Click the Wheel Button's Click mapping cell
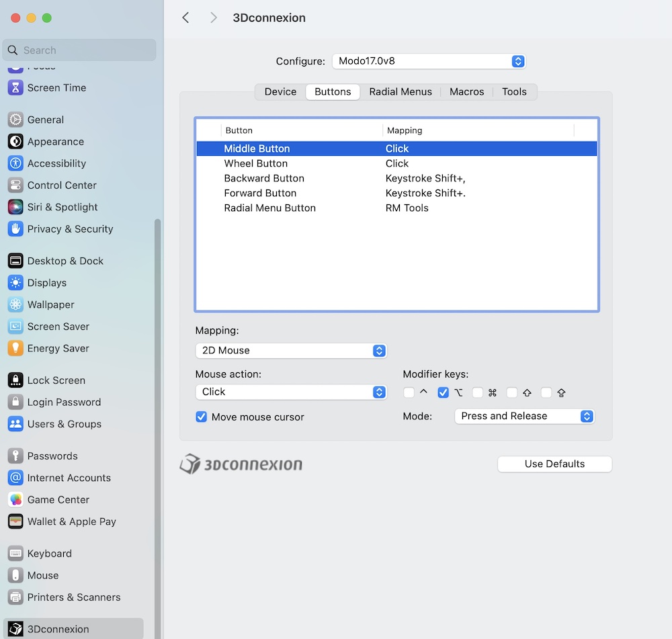The height and width of the screenshot is (639, 672). (397, 163)
